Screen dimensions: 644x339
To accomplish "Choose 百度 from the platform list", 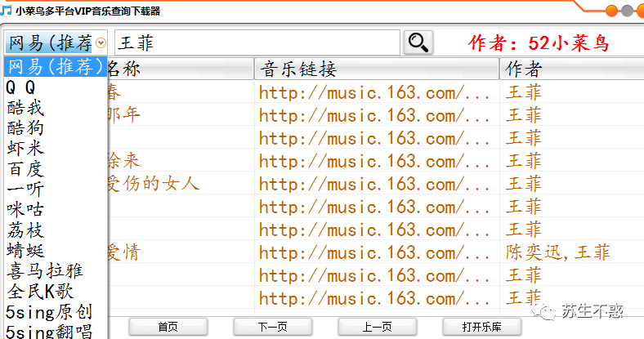I will coord(56,168).
